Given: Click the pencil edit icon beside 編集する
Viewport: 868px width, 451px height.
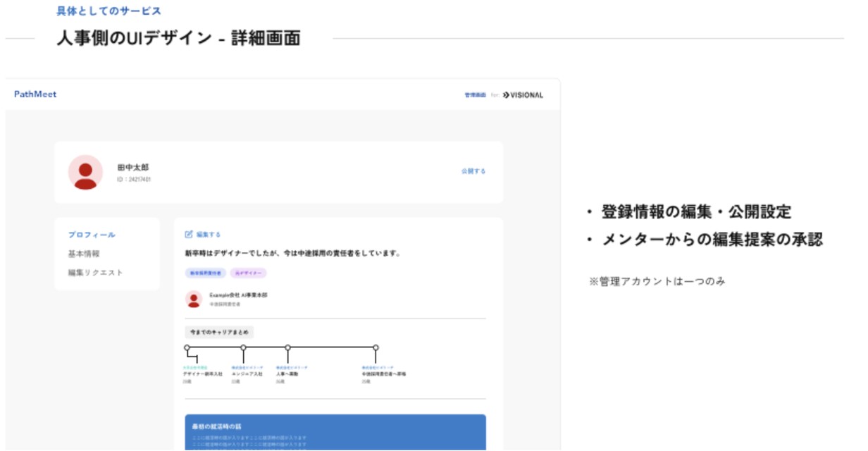Looking at the screenshot, I should tap(188, 234).
